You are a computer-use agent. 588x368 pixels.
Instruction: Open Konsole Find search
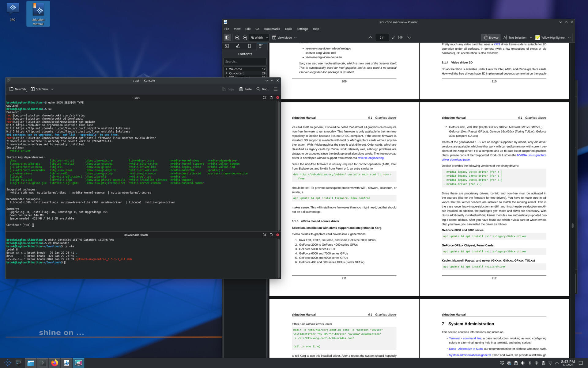click(263, 89)
